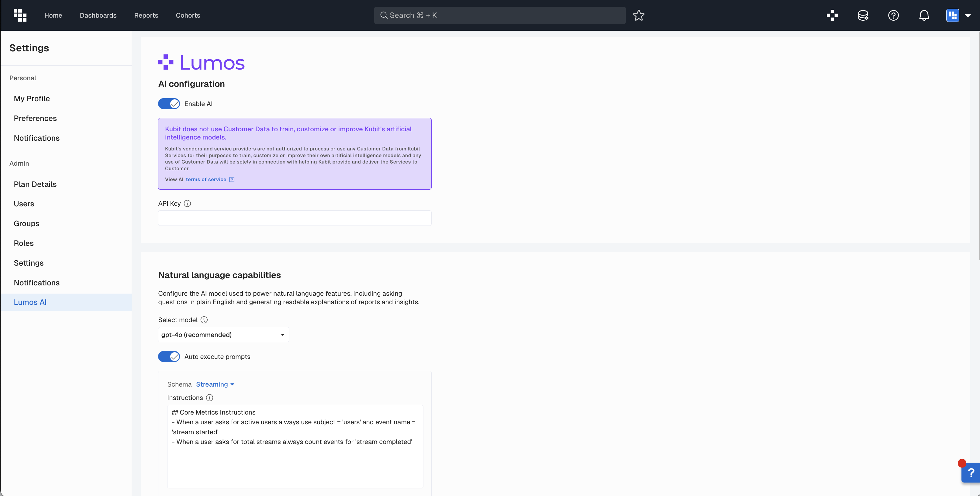The width and height of the screenshot is (980, 496).
Task: Open the blue help widget button
Action: click(x=971, y=473)
